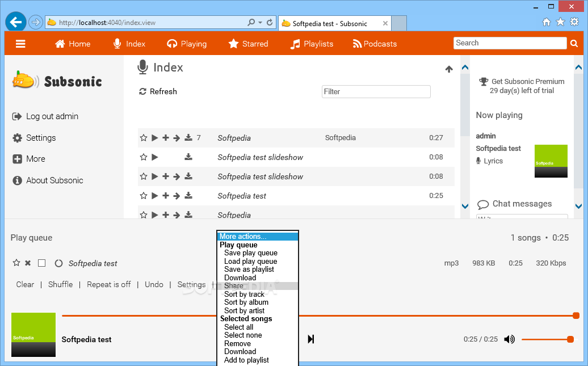Open the Index tab in the navigation bar
The height and width of the screenshot is (366, 588).
[x=129, y=44]
